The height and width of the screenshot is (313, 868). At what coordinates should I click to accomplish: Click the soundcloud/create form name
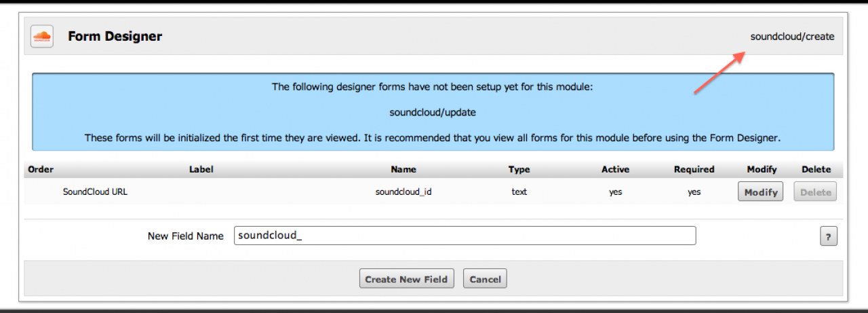pyautogui.click(x=792, y=37)
